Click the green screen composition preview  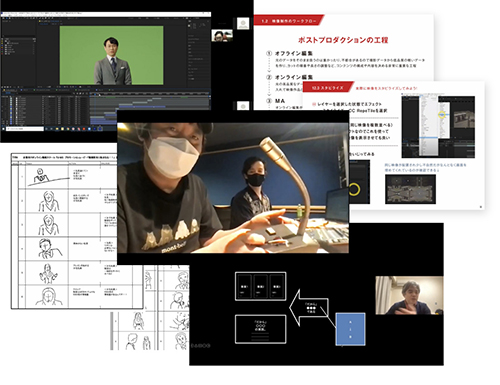point(111,55)
